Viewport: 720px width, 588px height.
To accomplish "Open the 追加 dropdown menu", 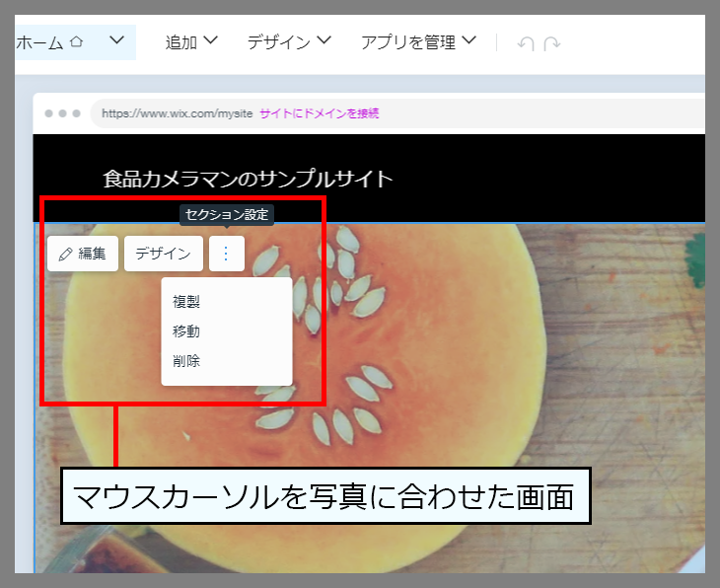I will coord(191,42).
